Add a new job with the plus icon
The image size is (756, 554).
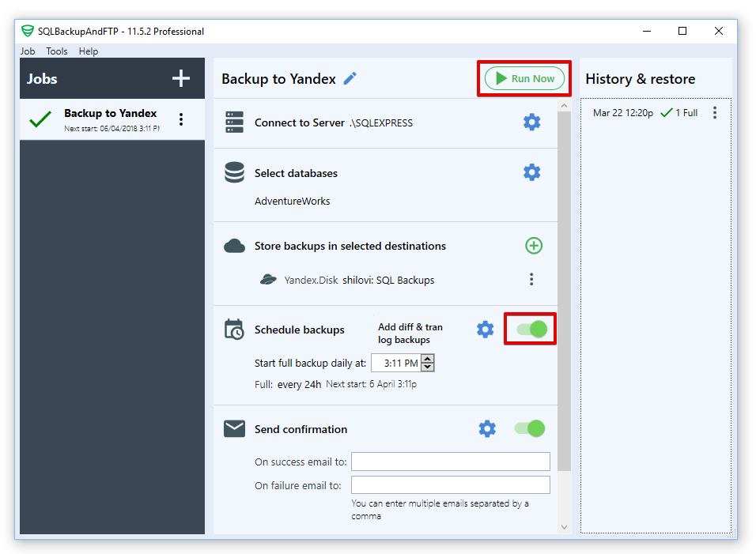tap(181, 78)
